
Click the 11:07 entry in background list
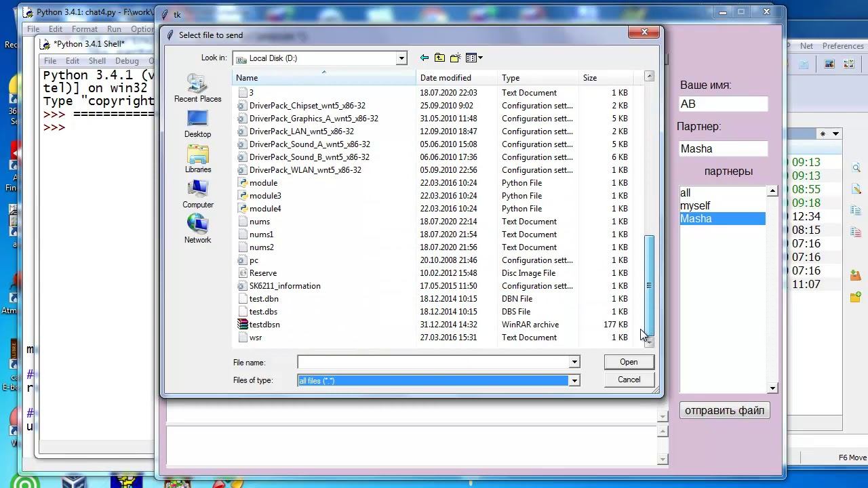point(806,285)
